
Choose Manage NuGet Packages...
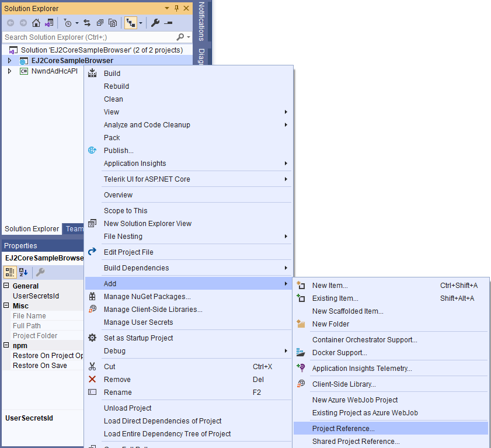189,296
